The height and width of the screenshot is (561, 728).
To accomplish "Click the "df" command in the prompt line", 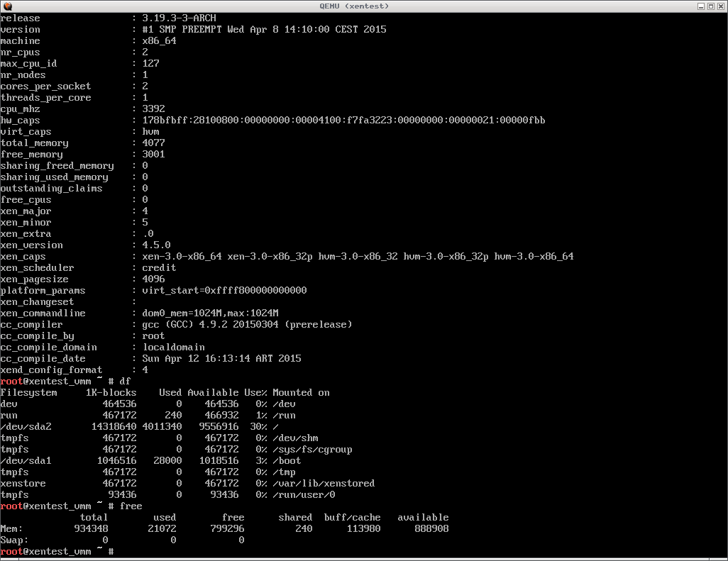I will click(125, 381).
